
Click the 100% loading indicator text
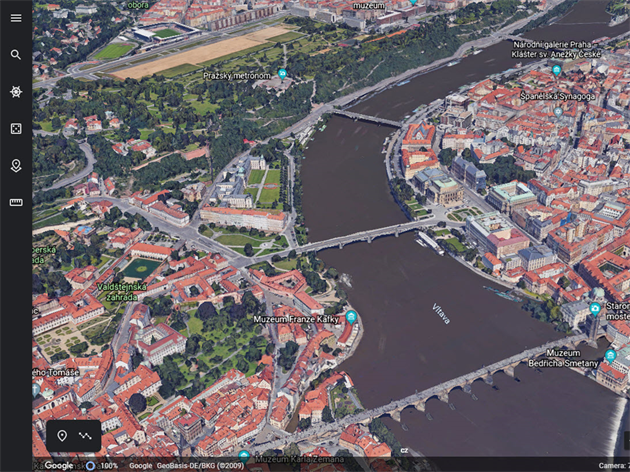coord(109,466)
